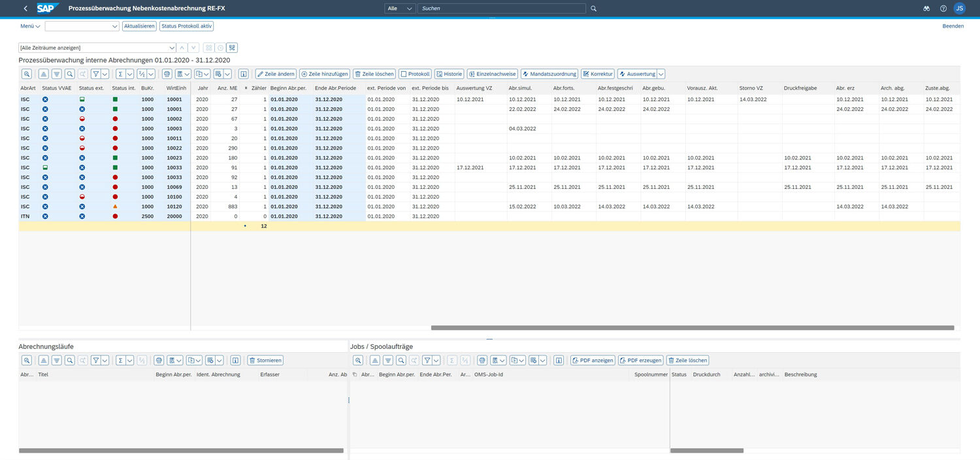Sort ascending in the main table toolbar

click(x=43, y=74)
